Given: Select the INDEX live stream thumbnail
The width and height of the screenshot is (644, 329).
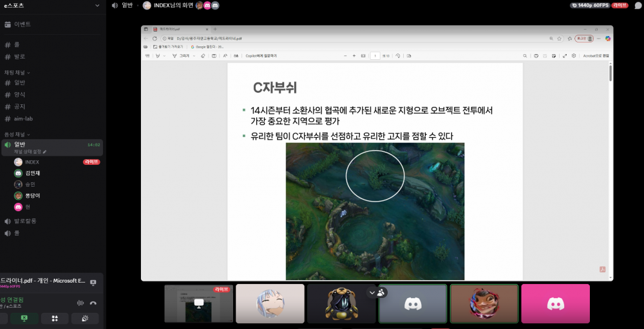Looking at the screenshot, I should point(198,303).
